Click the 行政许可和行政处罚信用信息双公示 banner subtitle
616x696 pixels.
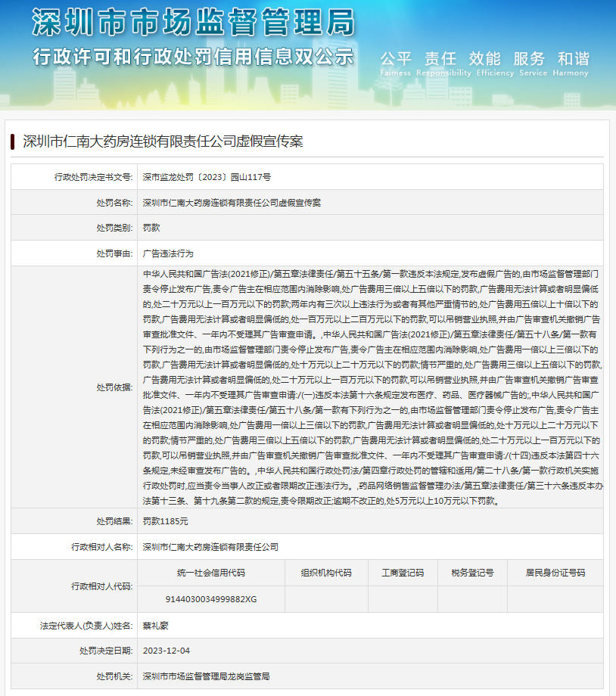pyautogui.click(x=193, y=57)
